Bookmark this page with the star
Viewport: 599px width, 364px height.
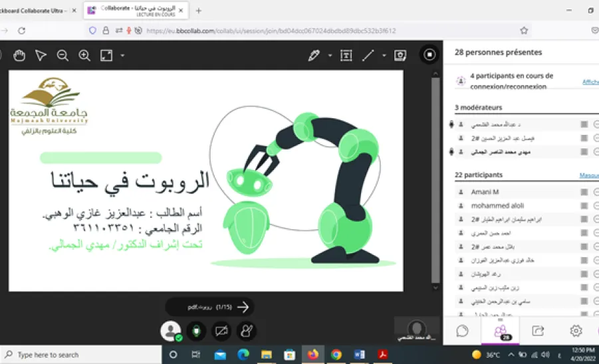pos(524,31)
